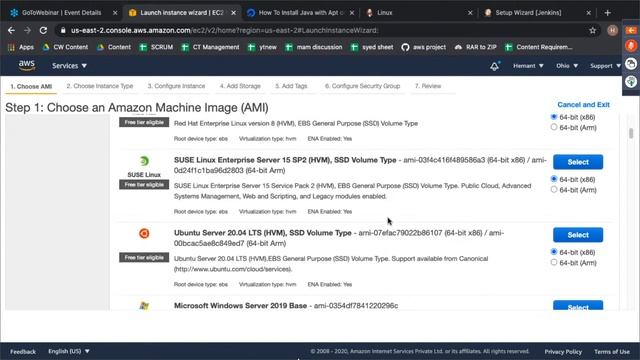Select the SUSE Linux Enterprise Server AMI
Screen dimensions: 640x360
(578, 162)
